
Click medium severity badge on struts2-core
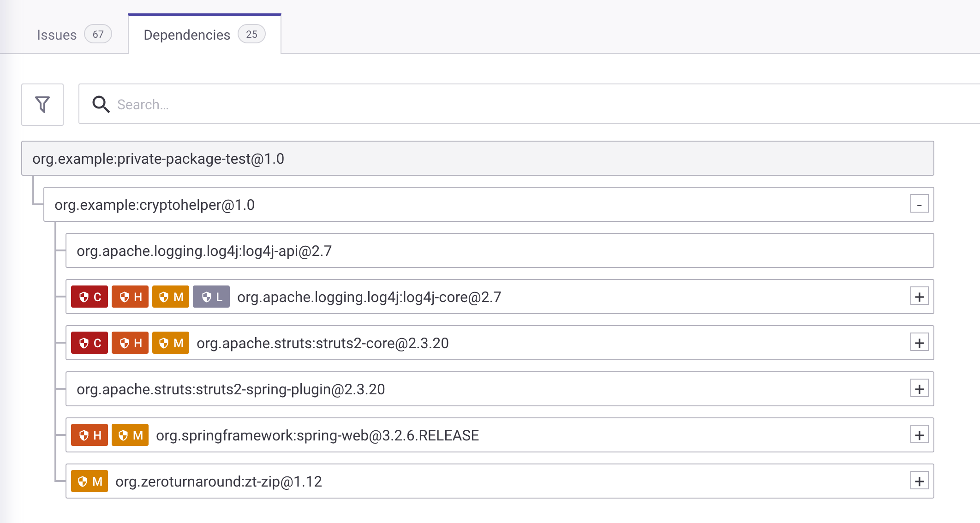[x=171, y=343]
